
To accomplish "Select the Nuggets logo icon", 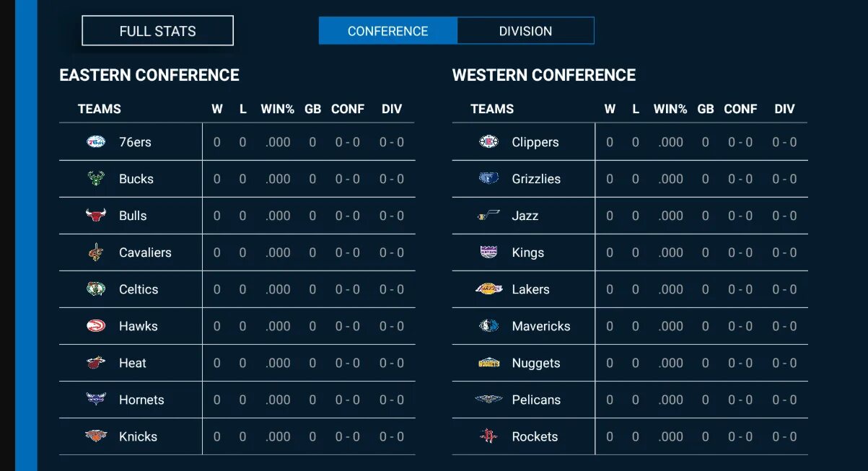I will click(488, 363).
